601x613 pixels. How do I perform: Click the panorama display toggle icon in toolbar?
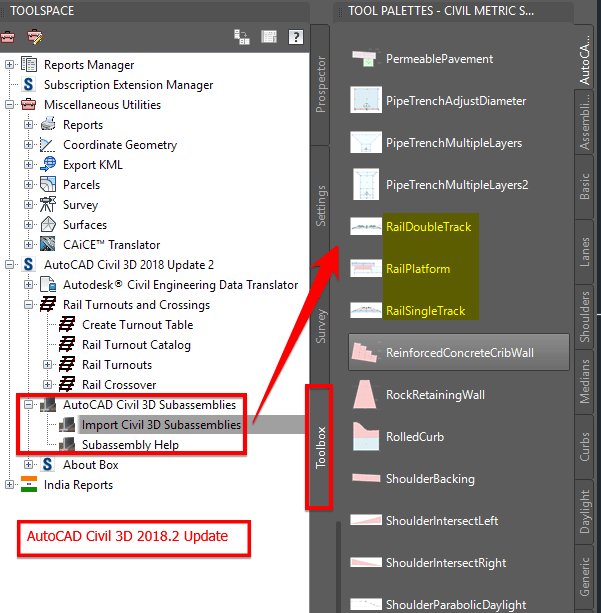pos(269,37)
